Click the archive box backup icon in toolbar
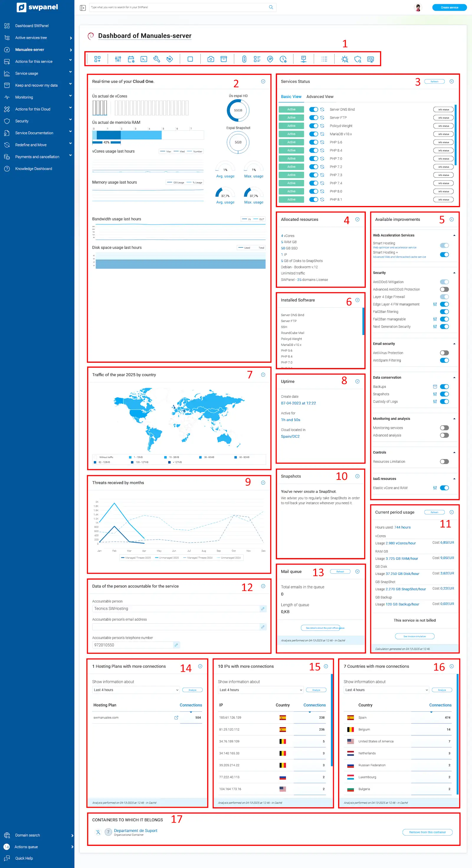This screenshot has height=868, width=472. pyautogui.click(x=223, y=59)
